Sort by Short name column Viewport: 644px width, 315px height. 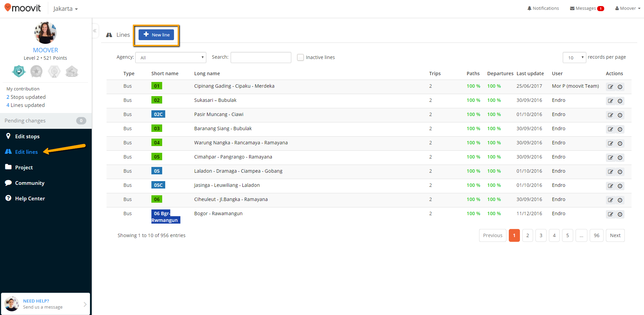(x=165, y=74)
